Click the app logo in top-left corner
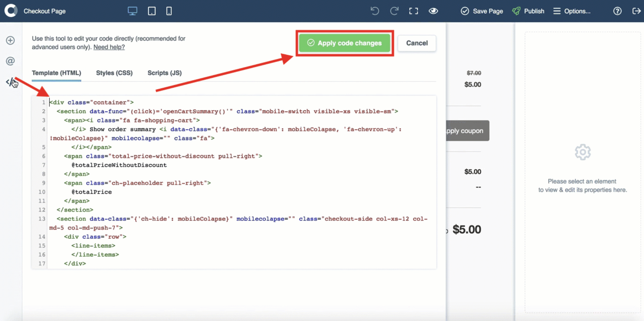 [x=11, y=11]
